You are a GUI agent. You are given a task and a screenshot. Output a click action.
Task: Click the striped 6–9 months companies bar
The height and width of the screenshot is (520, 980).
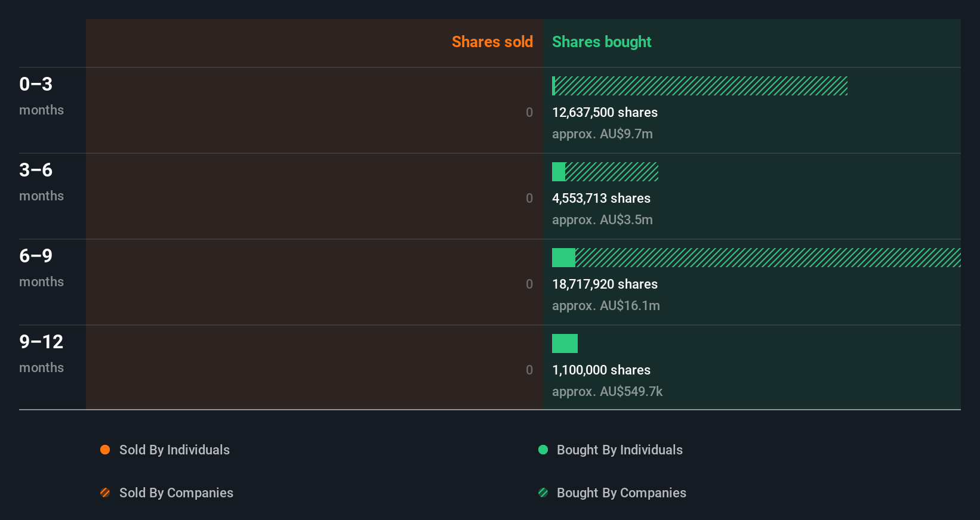tap(768, 258)
